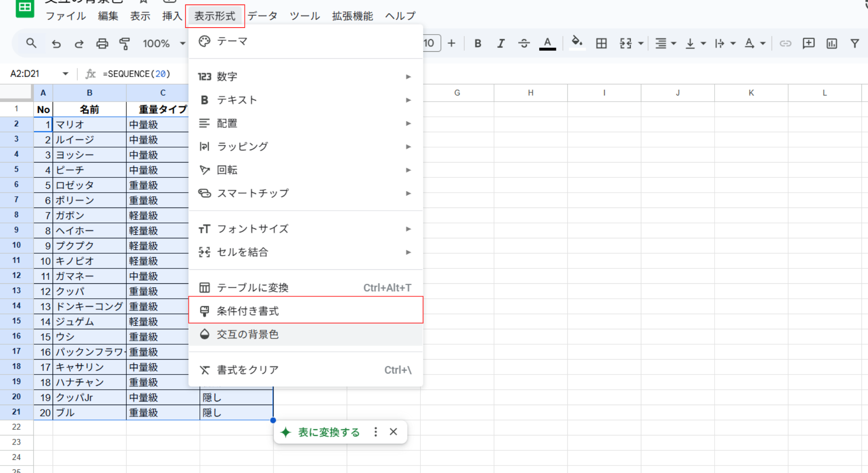Screen dimensions: 868x473
Task: Select row 22 header
Action: [x=16, y=427]
